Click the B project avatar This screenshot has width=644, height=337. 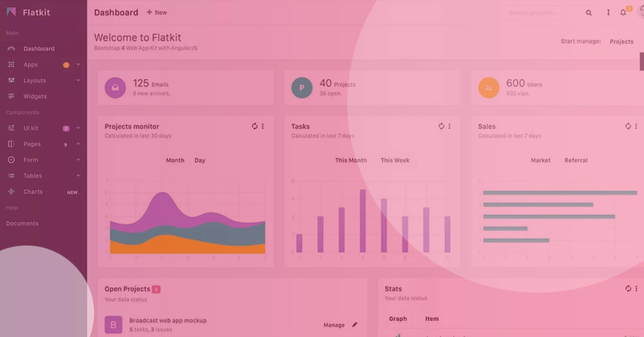(x=113, y=325)
